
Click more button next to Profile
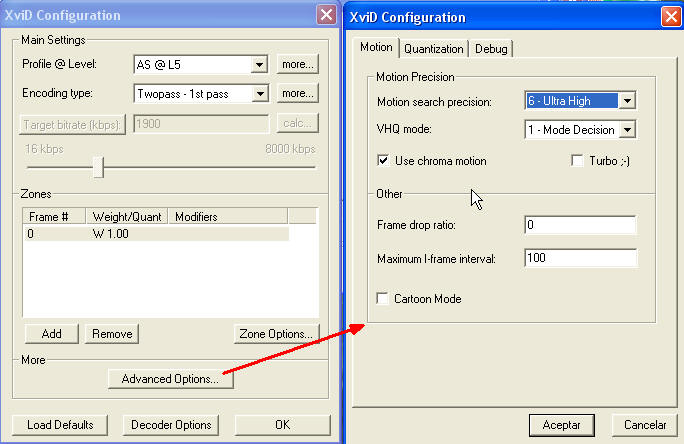coord(297,65)
